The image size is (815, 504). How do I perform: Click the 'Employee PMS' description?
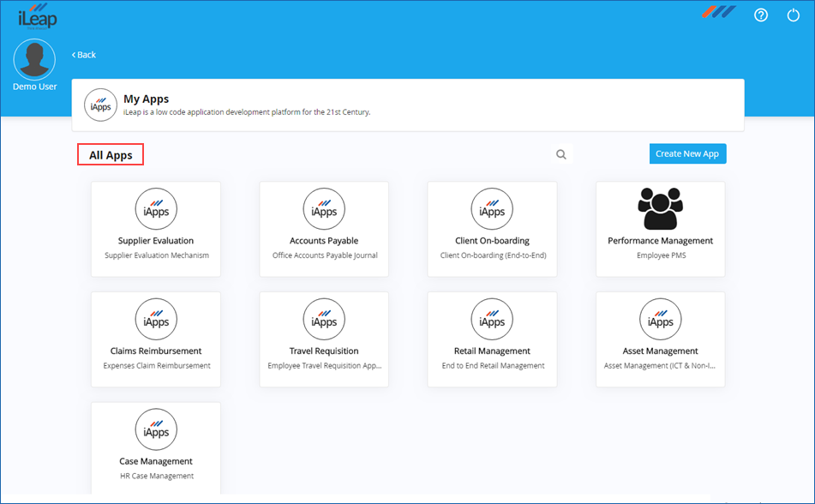click(661, 255)
